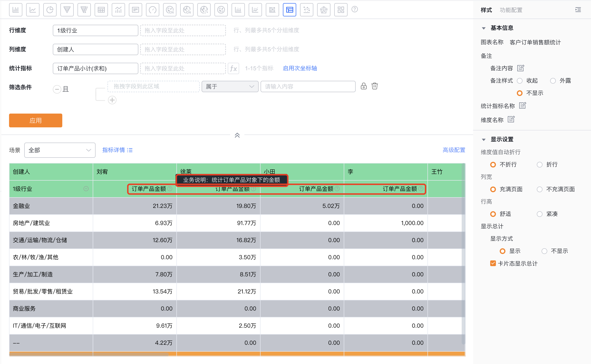Open the 场景 全部 dropdown
Image resolution: width=591 pixels, height=364 pixels.
60,150
